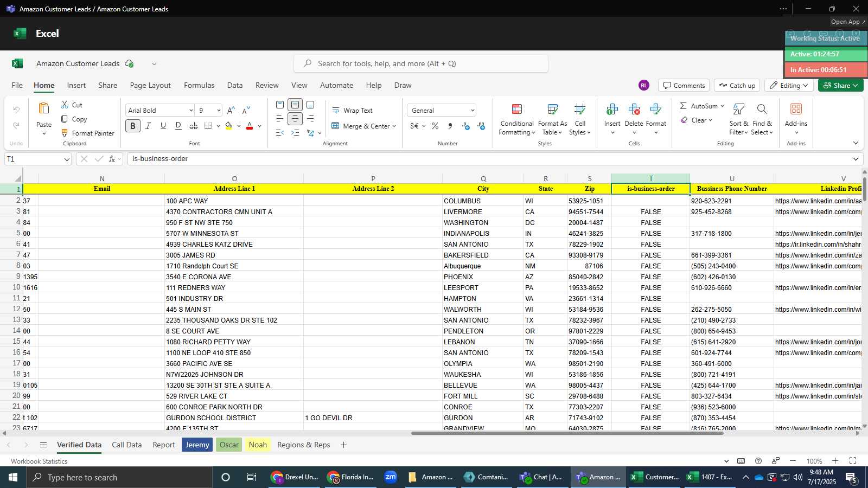
Task: Open the General number format dropdown
Action: click(x=472, y=111)
